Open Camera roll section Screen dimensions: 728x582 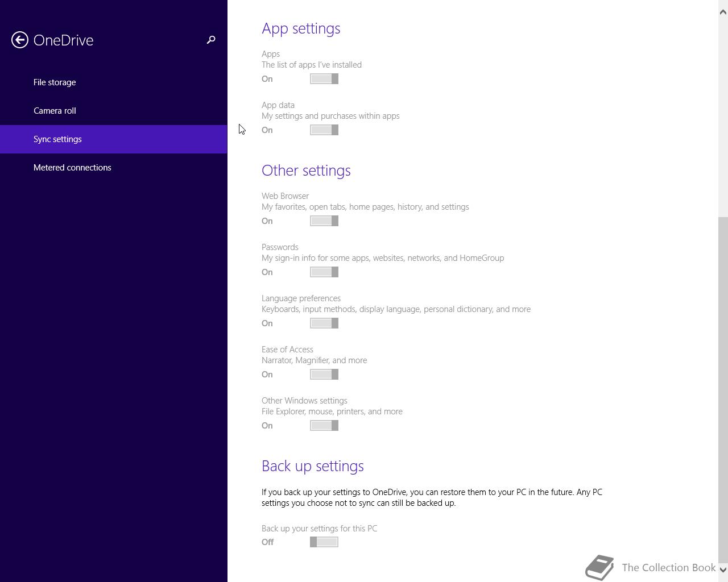[114, 111]
